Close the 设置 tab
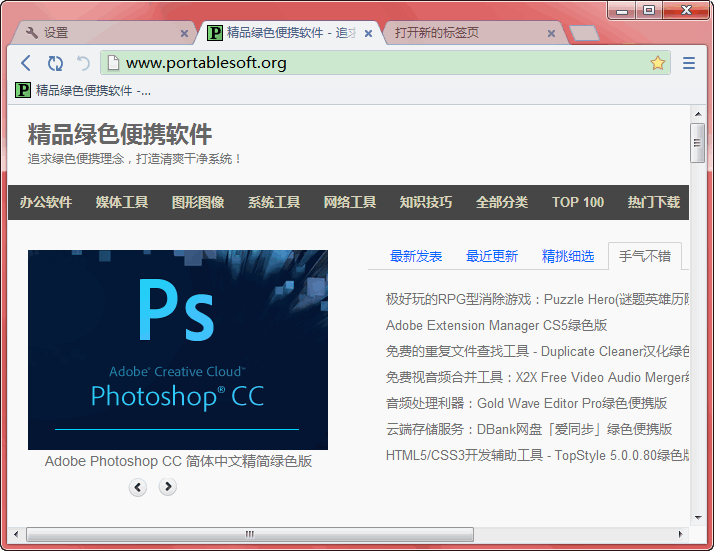The image size is (714, 551). [184, 33]
